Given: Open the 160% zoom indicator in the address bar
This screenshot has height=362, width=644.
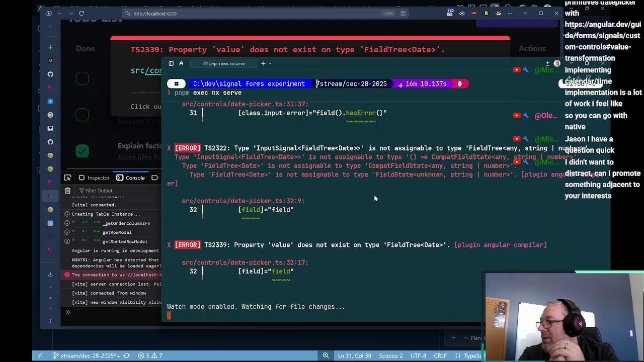Looking at the screenshot, I should [388, 14].
